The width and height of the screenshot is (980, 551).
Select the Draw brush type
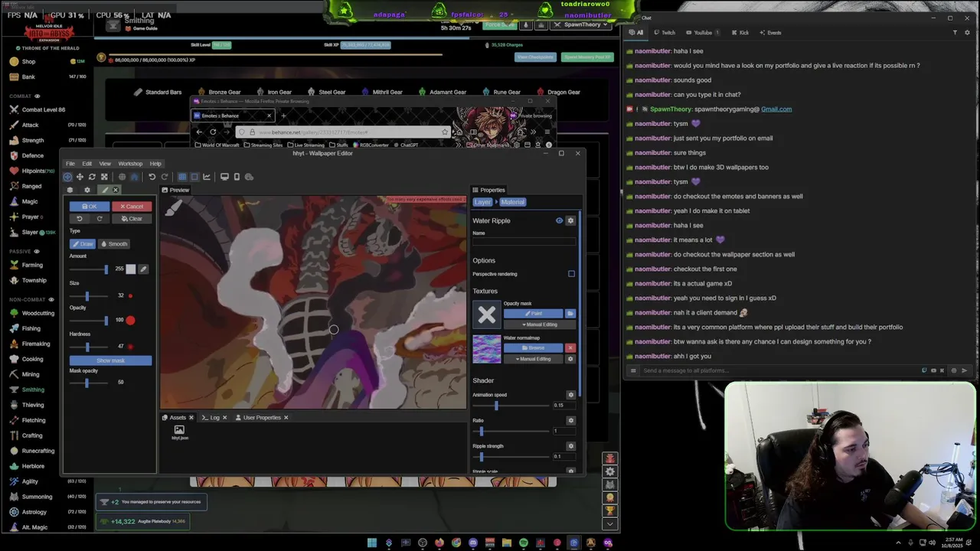pos(83,244)
